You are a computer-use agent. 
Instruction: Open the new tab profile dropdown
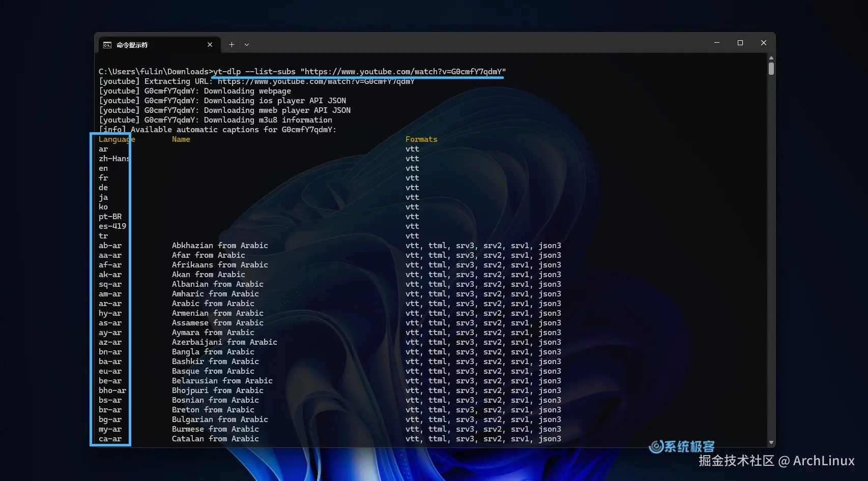(247, 45)
